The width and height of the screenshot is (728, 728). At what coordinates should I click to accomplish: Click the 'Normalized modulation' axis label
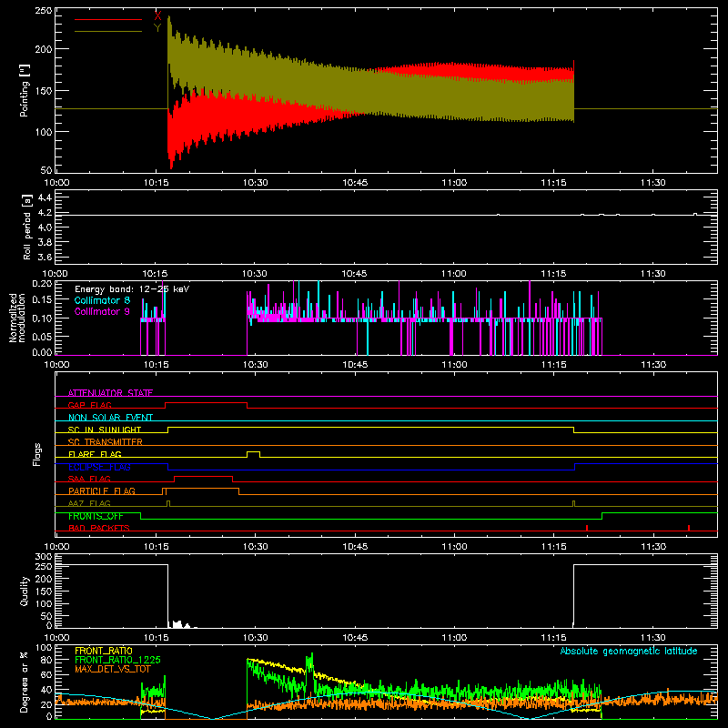tap(17, 318)
